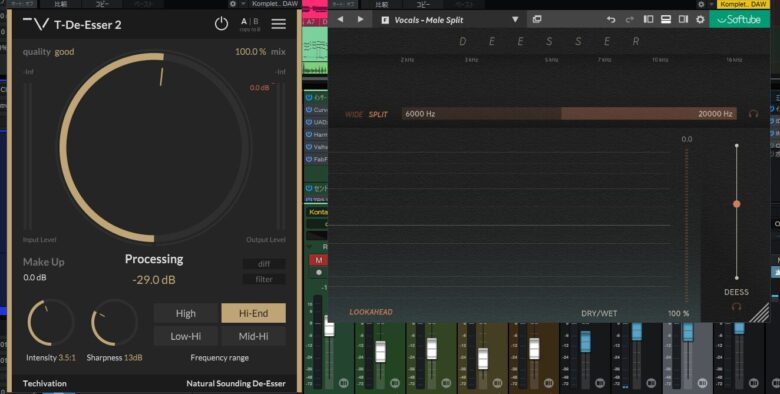This screenshot has height=394, width=780.
Task: Click the DEESS amount slider handle
Action: 737,204
